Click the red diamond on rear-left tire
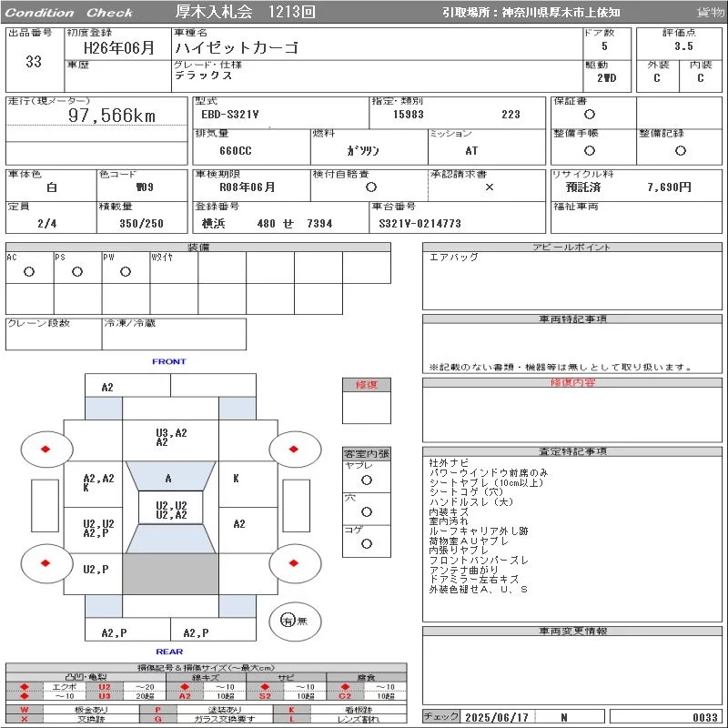The height and width of the screenshot is (728, 728). 45,562
